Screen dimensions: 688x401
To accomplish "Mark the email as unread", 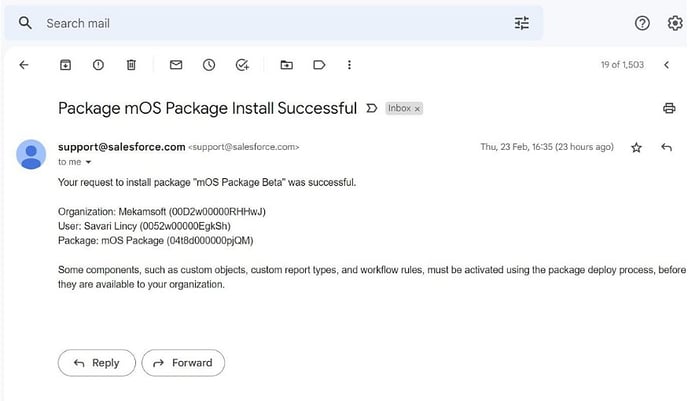I will coord(176,65).
